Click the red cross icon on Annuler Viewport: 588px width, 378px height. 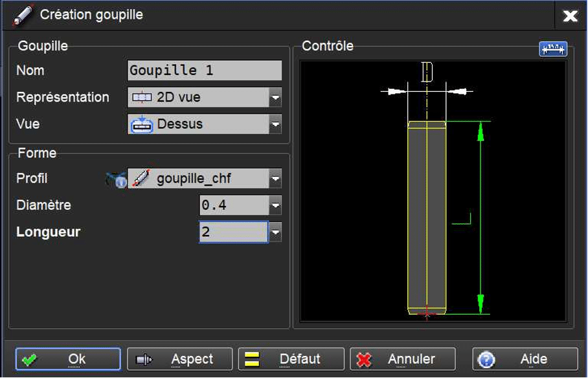(363, 360)
